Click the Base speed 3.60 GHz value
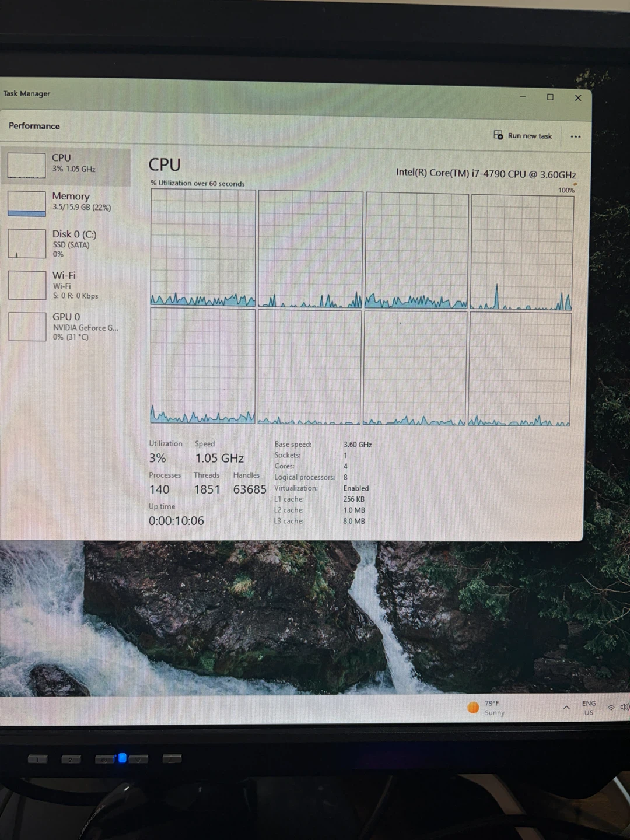The width and height of the screenshot is (630, 840). (357, 444)
